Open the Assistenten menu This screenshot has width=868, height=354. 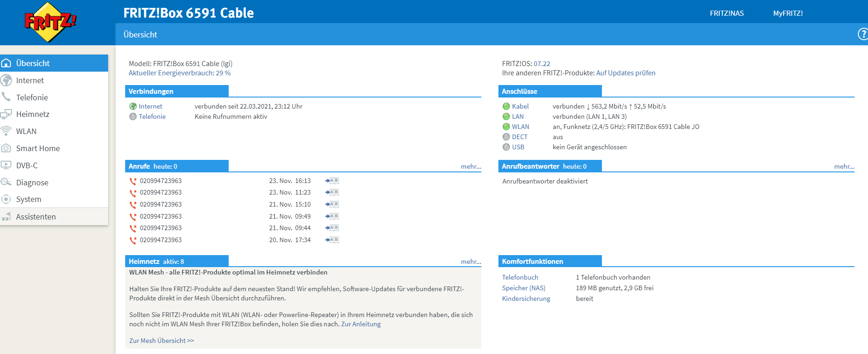[54, 217]
